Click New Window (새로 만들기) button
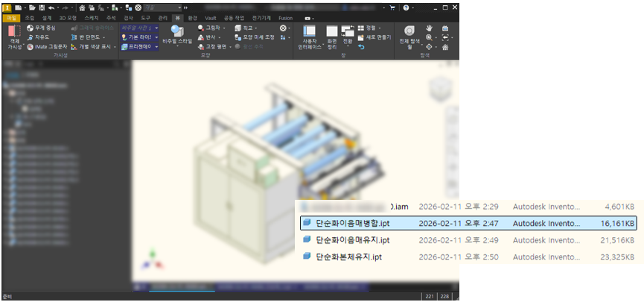This screenshot has height=302, width=644. pos(376,37)
